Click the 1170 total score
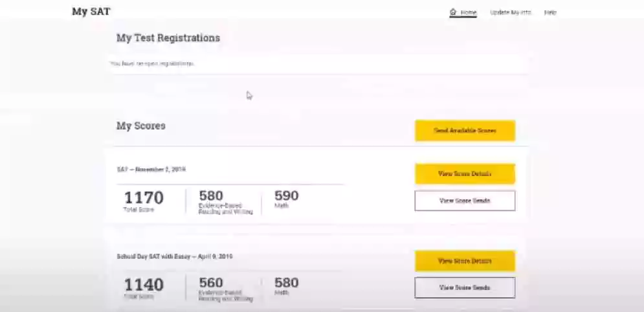 point(144,197)
